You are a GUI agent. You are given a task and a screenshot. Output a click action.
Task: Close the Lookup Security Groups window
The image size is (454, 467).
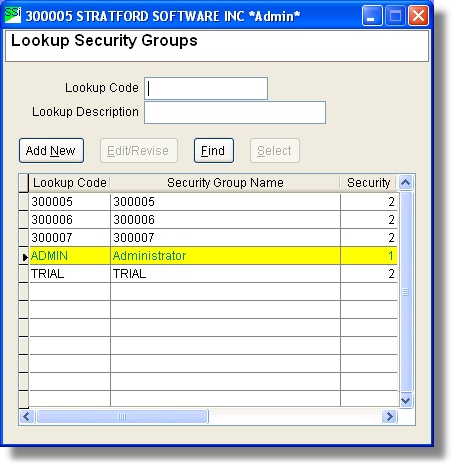pos(418,15)
